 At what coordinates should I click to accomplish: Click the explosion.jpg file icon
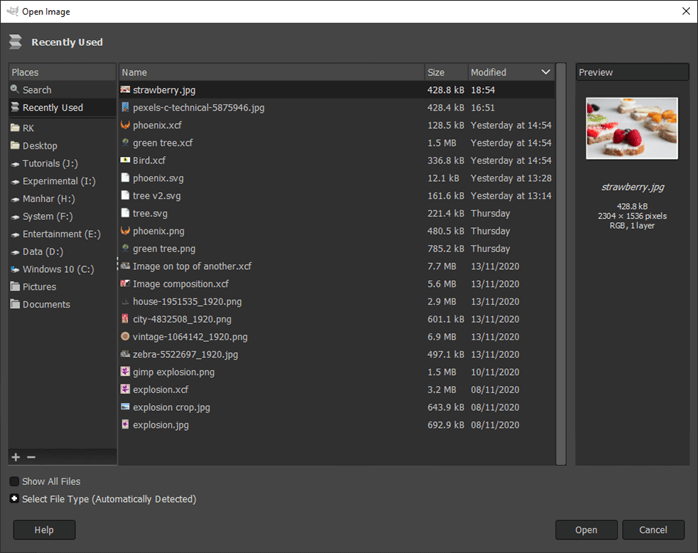pos(125,425)
